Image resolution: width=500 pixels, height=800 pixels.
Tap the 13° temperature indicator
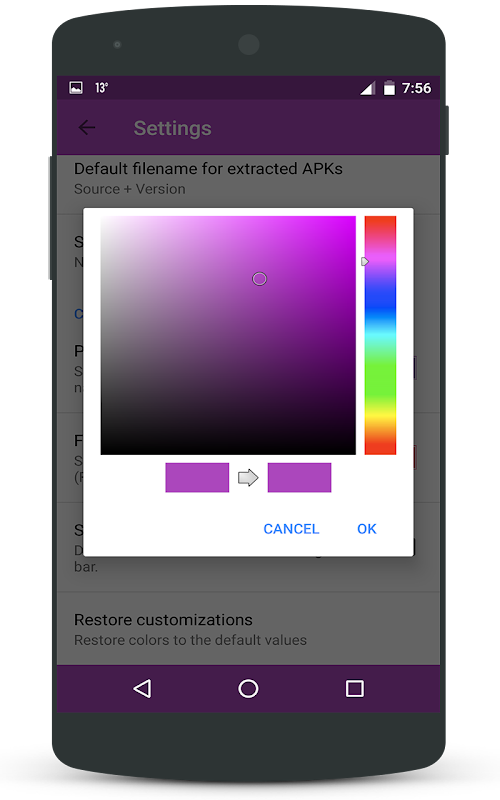[102, 88]
